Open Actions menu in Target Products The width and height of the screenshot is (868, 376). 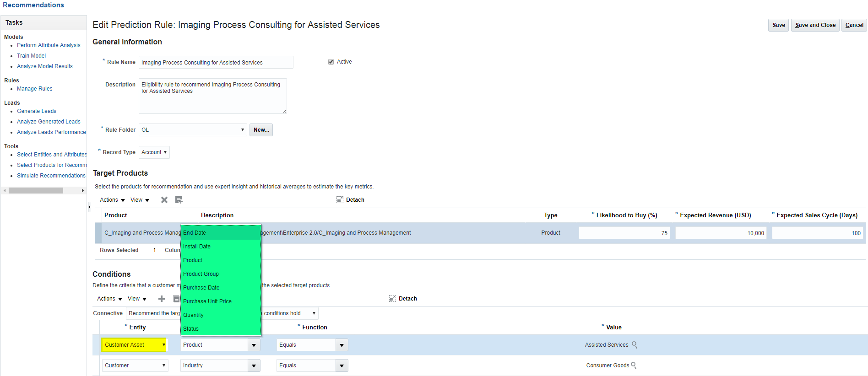pos(113,200)
